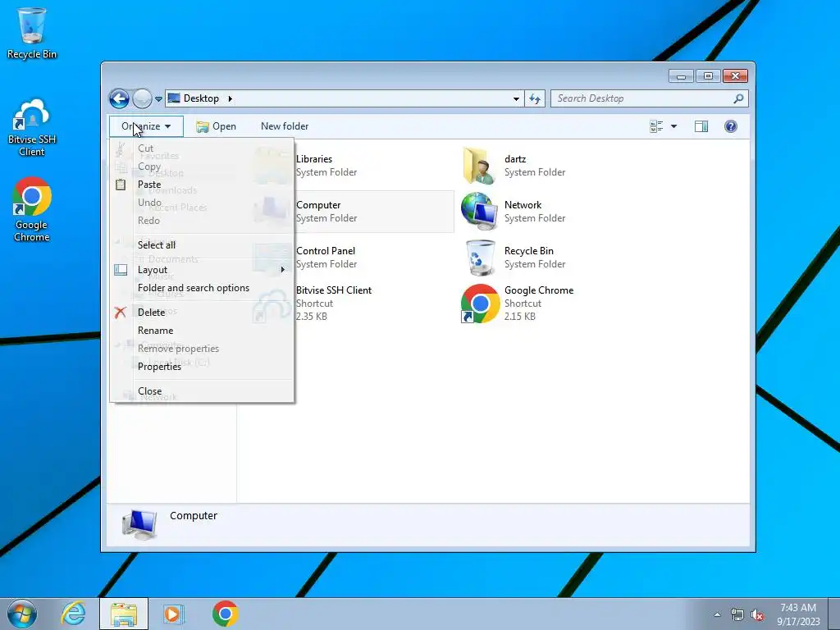Open the Windows Start menu
The width and height of the screenshot is (840, 630).
(x=22, y=614)
